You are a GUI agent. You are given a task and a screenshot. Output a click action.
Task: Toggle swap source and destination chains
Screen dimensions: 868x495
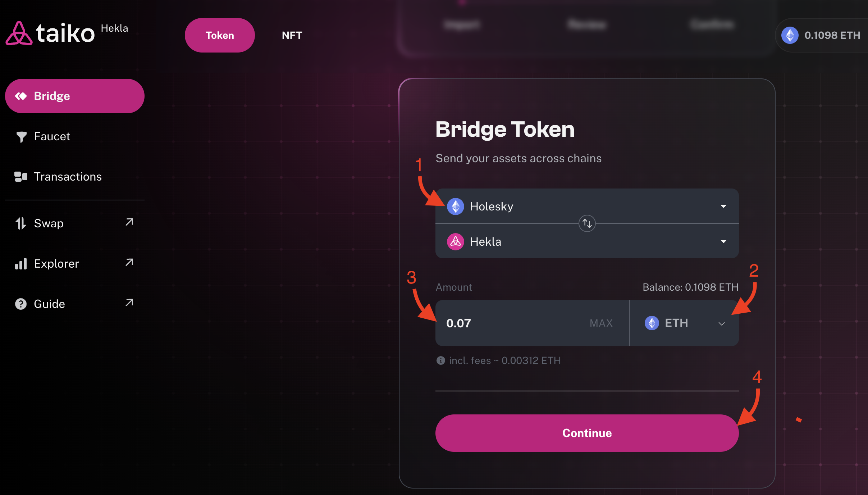[586, 223]
